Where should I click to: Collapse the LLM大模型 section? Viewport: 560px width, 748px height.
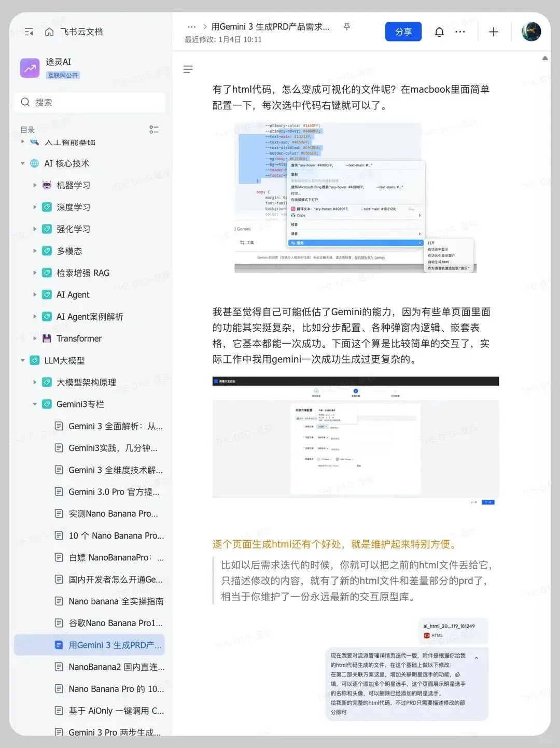coord(22,360)
